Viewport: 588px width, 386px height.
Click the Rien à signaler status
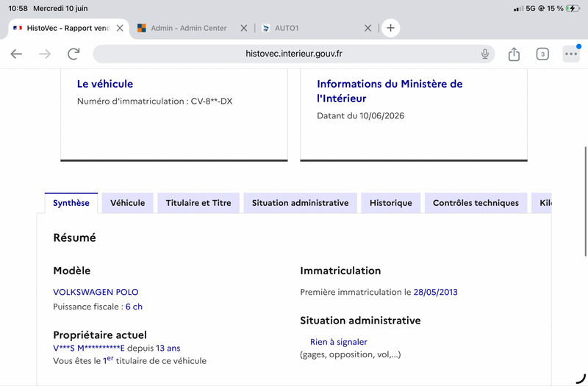click(x=339, y=342)
